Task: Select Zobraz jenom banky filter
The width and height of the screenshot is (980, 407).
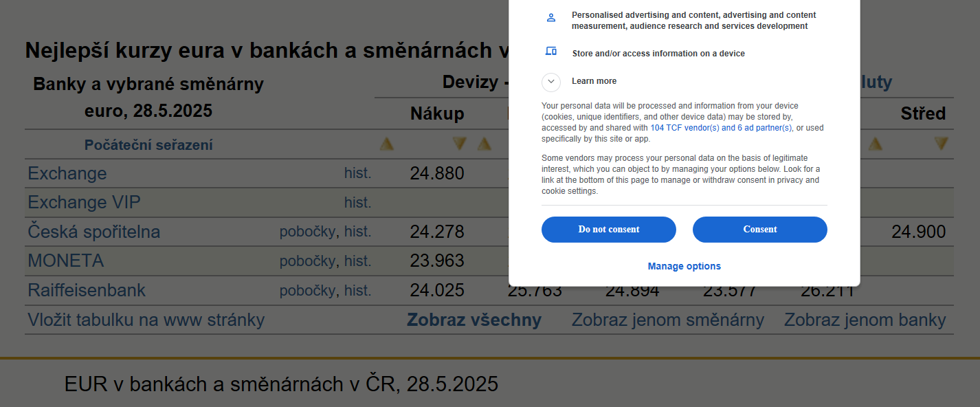Action: (x=865, y=320)
